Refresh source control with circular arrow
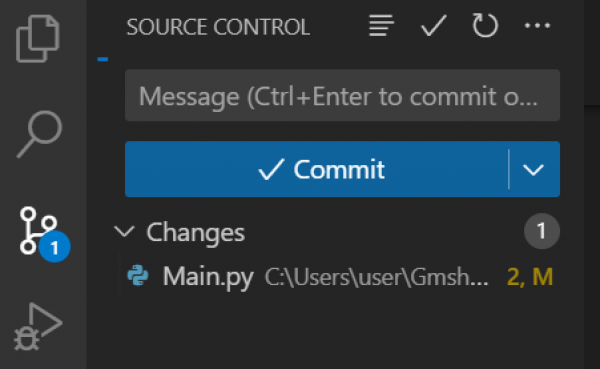This screenshot has height=369, width=600. point(485,26)
